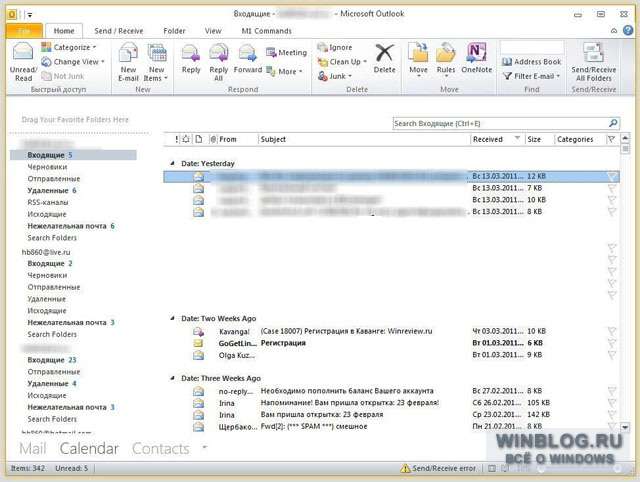Screen dimensions: 640x482
Task: Click Send/Receive All Folders
Action: pos(593,62)
